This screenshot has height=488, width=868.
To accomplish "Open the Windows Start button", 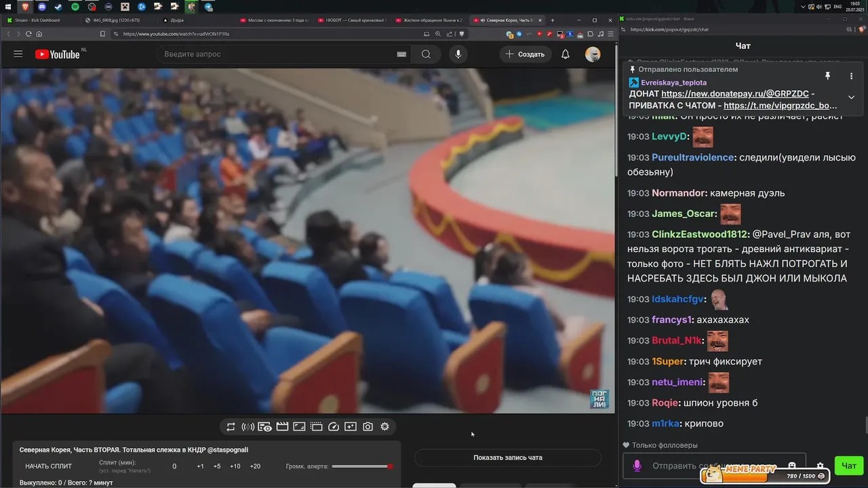I will click(x=8, y=7).
